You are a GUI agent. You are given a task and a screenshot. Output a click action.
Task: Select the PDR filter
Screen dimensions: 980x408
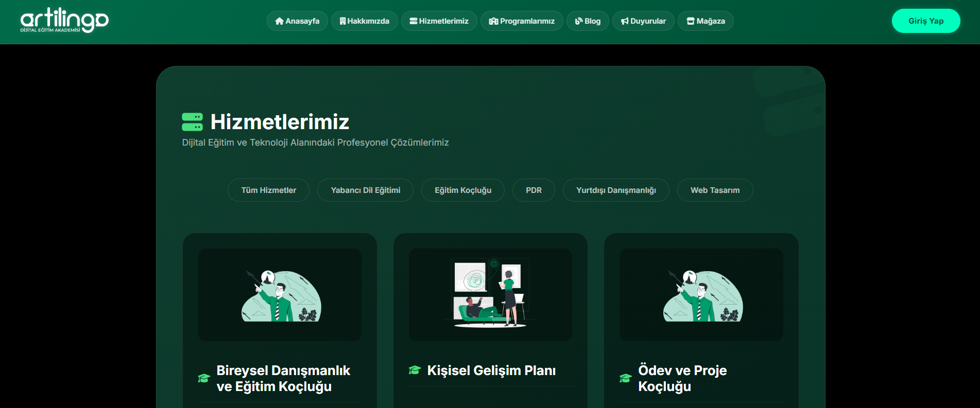click(x=534, y=190)
